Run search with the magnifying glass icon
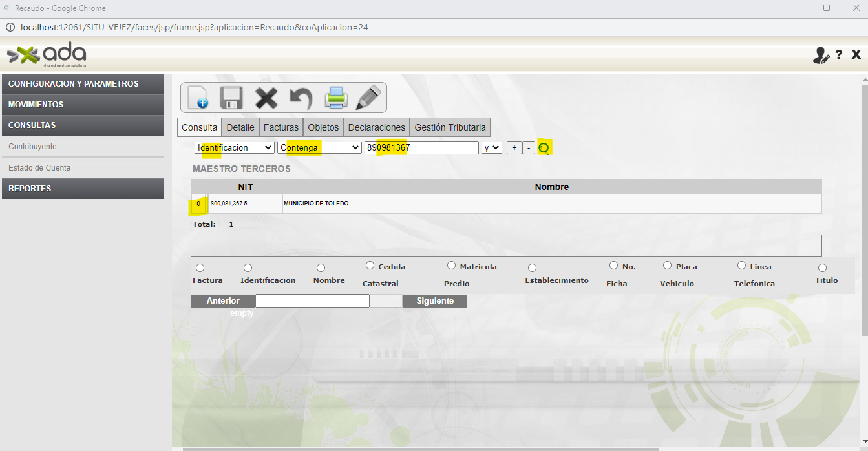The height and width of the screenshot is (451, 868). pyautogui.click(x=544, y=148)
